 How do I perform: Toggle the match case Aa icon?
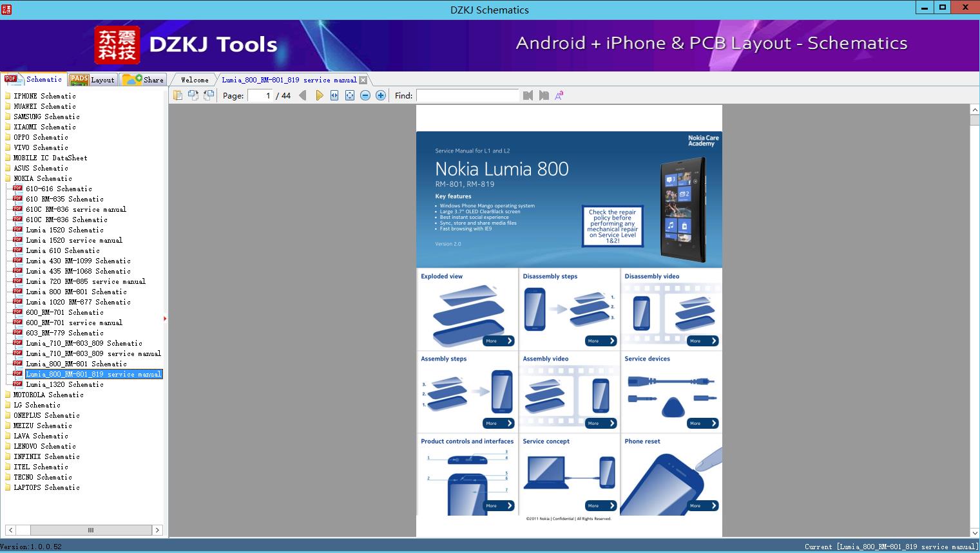559,95
